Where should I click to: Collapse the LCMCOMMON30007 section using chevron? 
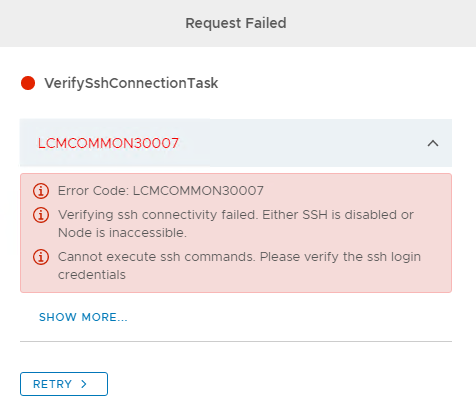pos(433,143)
